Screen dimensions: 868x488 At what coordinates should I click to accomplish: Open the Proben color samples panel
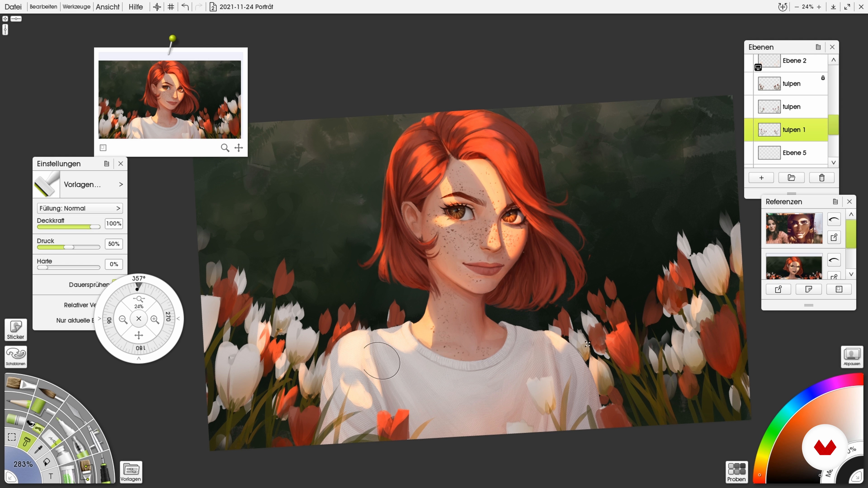pos(737,472)
